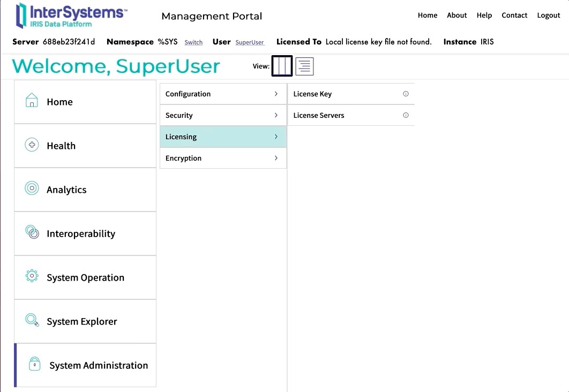Switch to list view layout

[304, 66]
